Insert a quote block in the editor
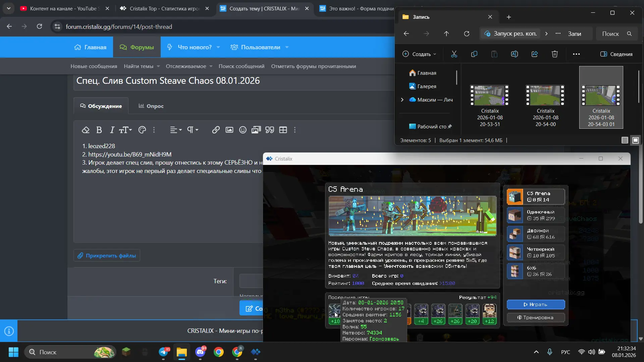This screenshot has width=644, height=362. coord(270,130)
